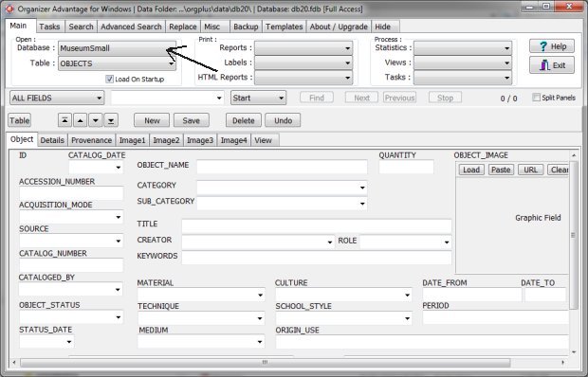Expand the CATEGORY dropdown
The image size is (588, 377).
[x=362, y=188]
